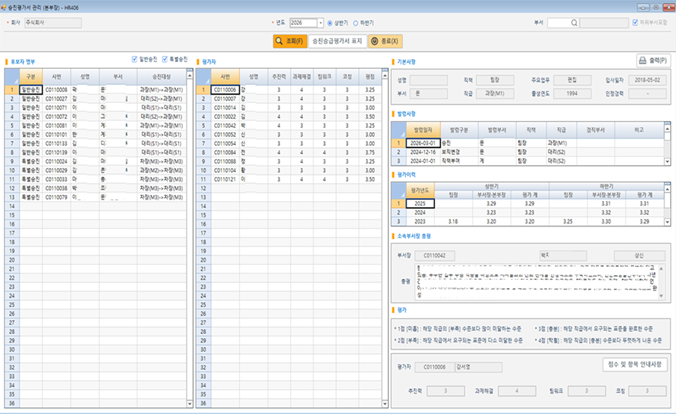Open the 년도 year dropdown arrow
Screen dimensions: 676x414
320,23
